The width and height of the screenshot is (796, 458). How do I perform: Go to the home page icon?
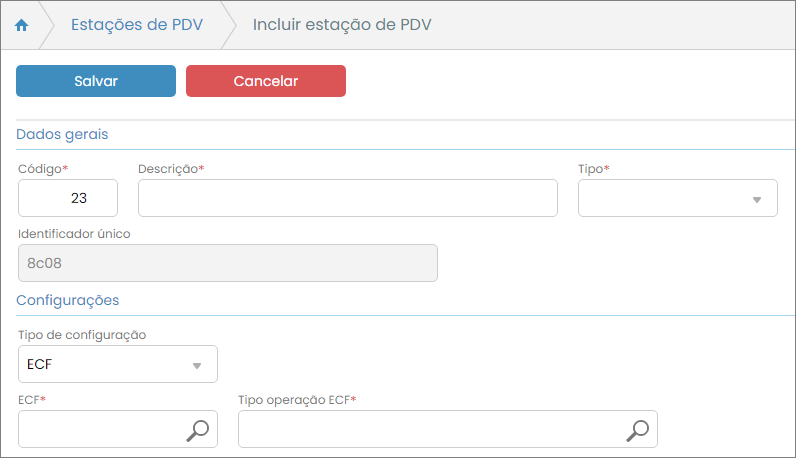coord(21,25)
